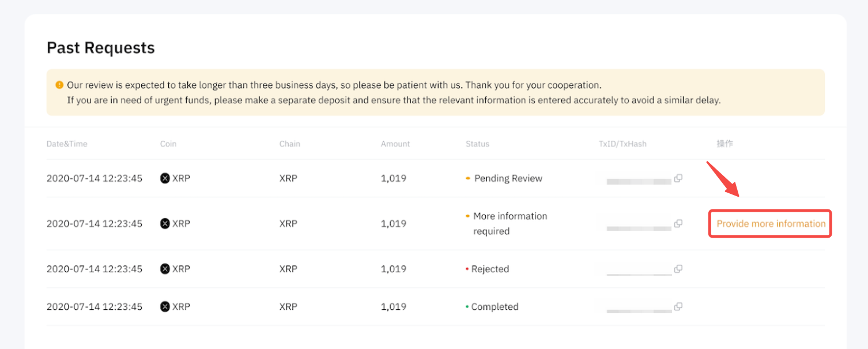Click the Rejected status label
This screenshot has width=868, height=349.
point(490,269)
